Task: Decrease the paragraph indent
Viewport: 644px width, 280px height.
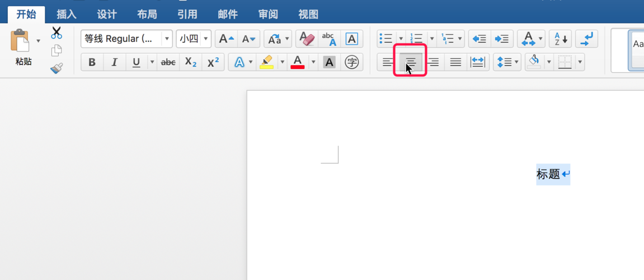Action: point(480,39)
